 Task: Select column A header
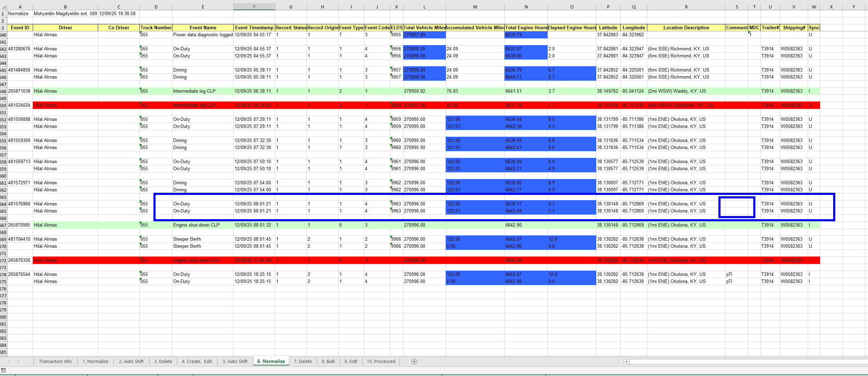[x=20, y=7]
